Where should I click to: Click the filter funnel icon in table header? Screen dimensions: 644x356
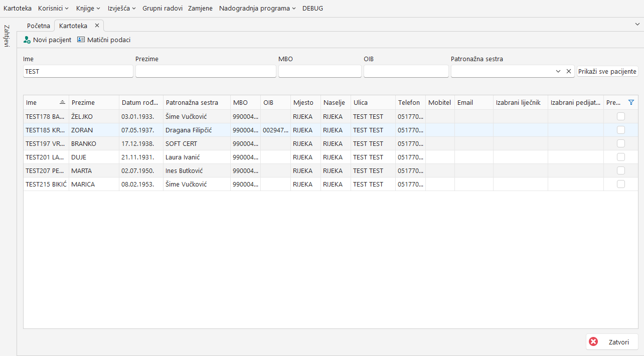coord(631,102)
